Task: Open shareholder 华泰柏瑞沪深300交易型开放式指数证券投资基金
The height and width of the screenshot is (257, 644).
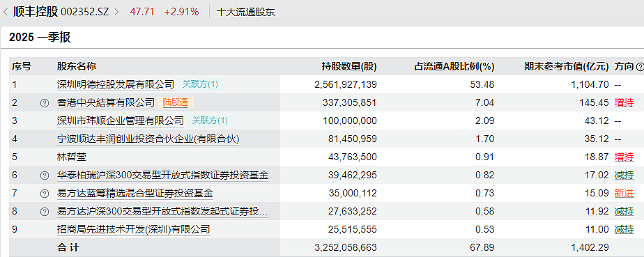Action: [x=162, y=176]
